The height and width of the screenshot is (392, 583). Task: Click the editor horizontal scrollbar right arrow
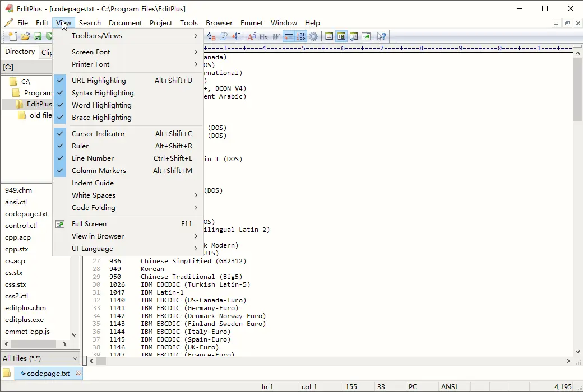click(x=568, y=361)
